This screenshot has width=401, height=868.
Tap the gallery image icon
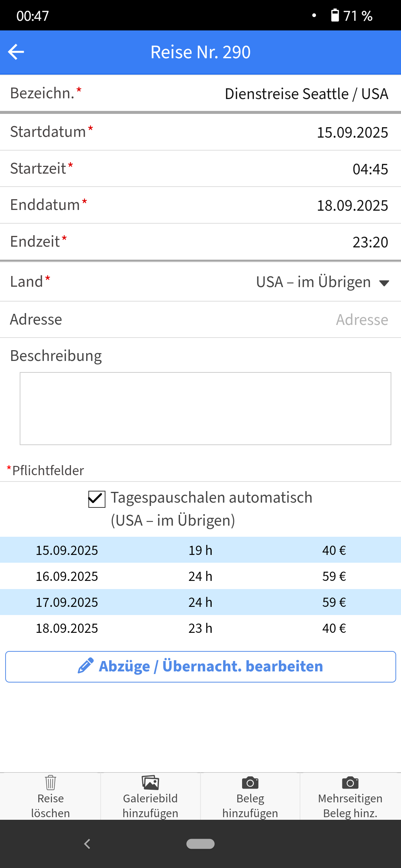coord(150,783)
